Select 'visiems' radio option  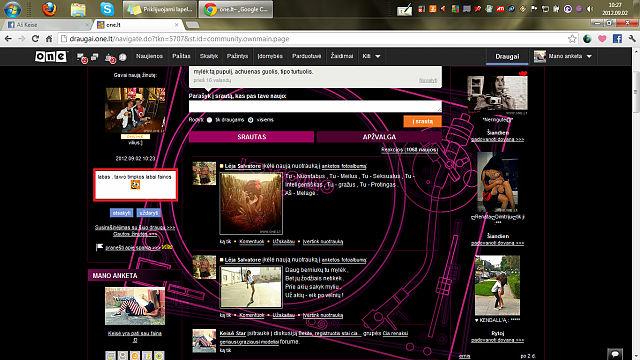[251, 120]
